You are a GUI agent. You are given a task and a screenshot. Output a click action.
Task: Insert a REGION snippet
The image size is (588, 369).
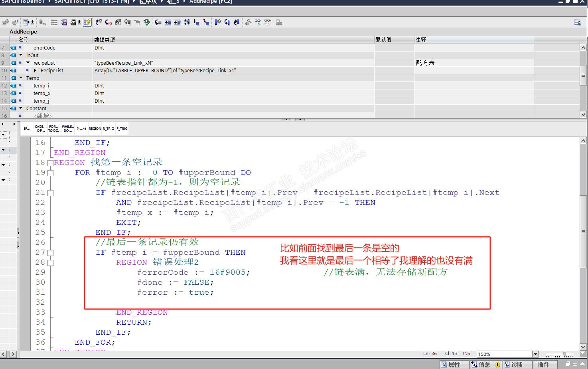tap(95, 129)
